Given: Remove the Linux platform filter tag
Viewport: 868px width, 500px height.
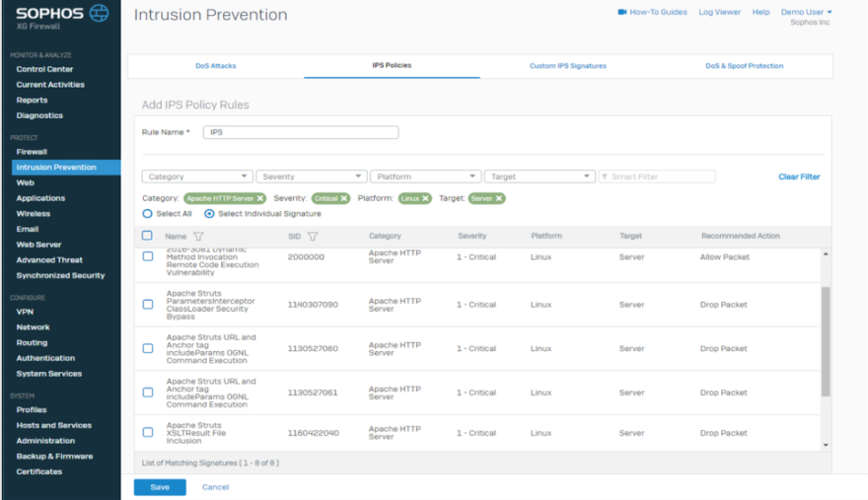Looking at the screenshot, I should coord(426,198).
